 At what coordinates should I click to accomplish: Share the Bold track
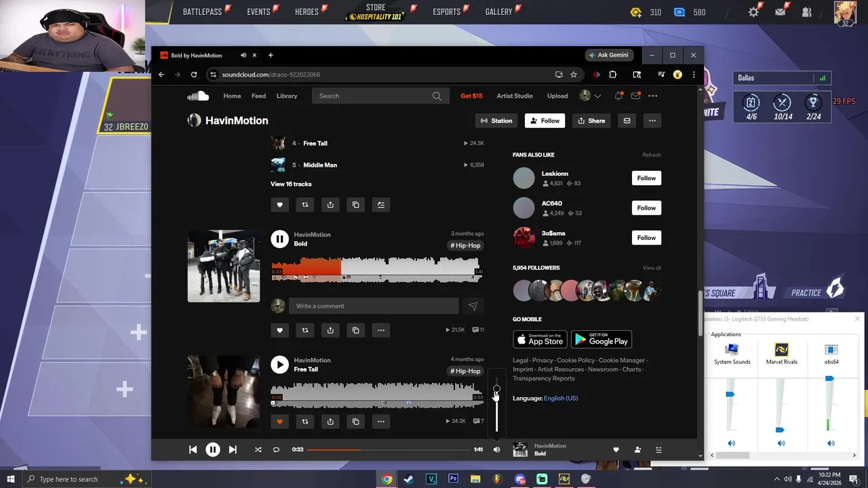pyautogui.click(x=330, y=330)
